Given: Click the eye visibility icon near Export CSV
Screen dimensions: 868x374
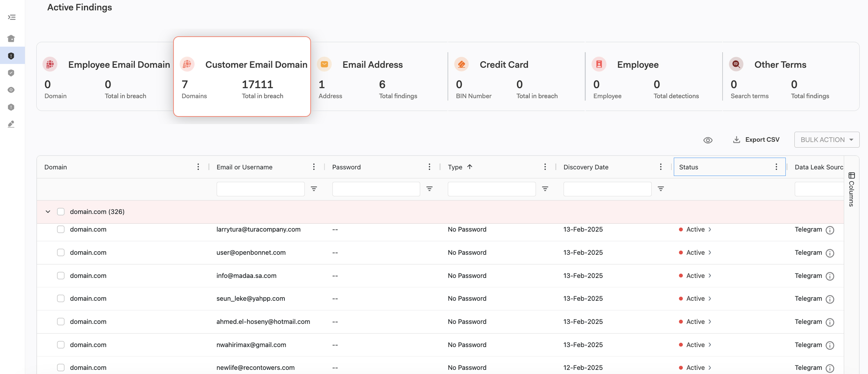Looking at the screenshot, I should 708,140.
